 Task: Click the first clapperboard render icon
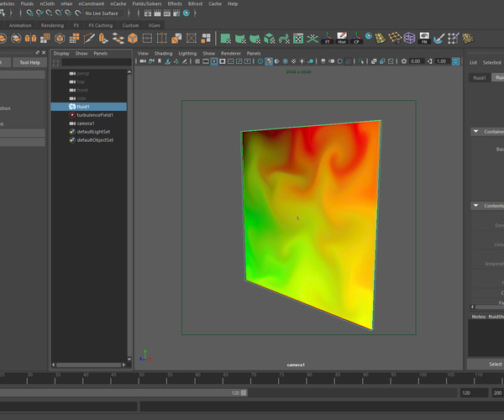(x=148, y=13)
